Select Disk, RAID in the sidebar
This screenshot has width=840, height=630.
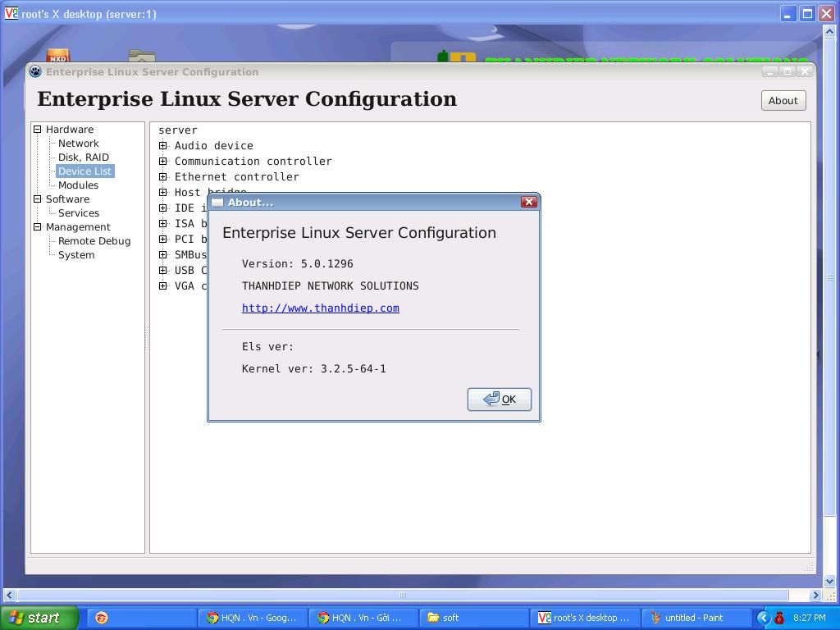(x=83, y=157)
